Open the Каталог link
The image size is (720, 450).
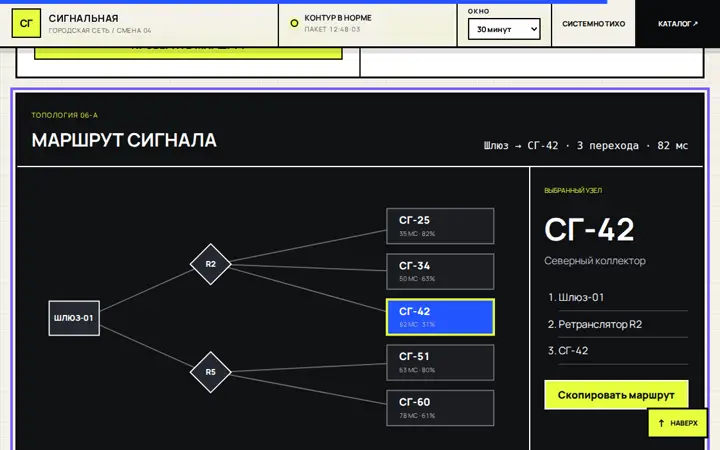click(x=677, y=23)
